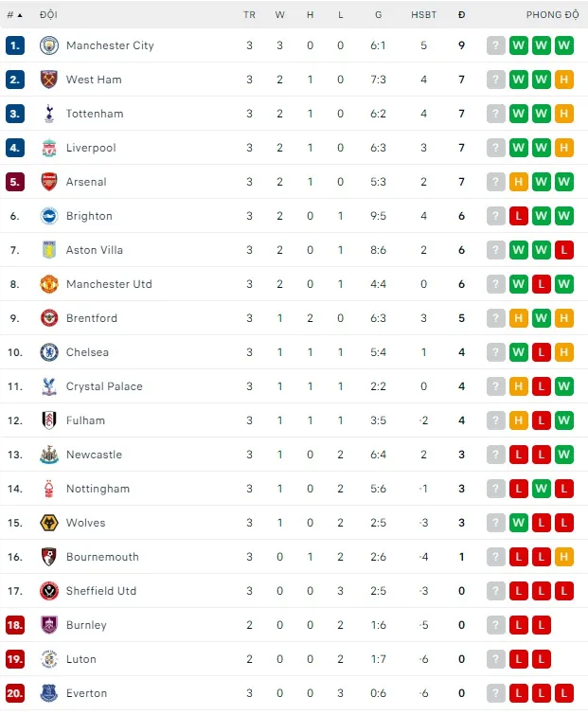588x715 pixels.
Task: Click the Tottenham club crest
Action: point(49,114)
